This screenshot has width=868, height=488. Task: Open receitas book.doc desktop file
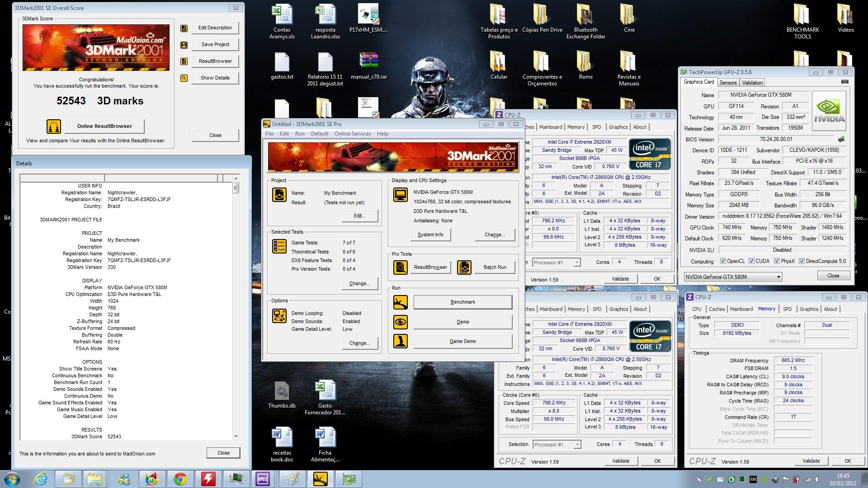[282, 445]
